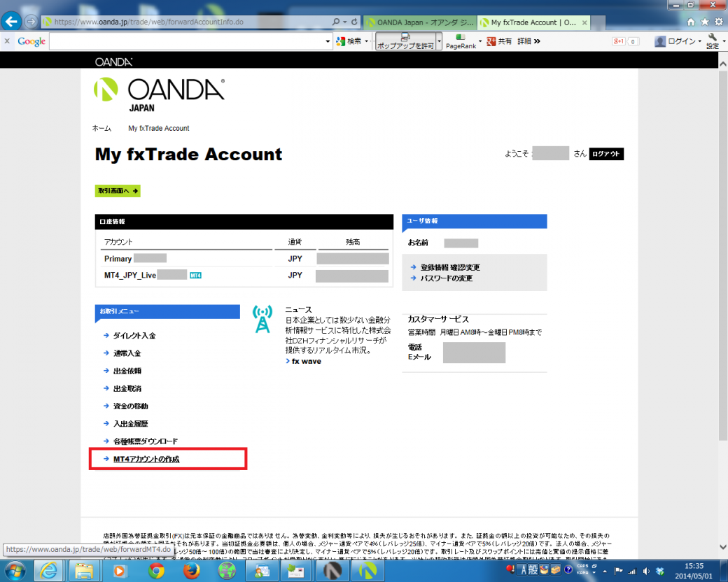
Task: Close the Google toolbar with the X
Action: [7, 41]
